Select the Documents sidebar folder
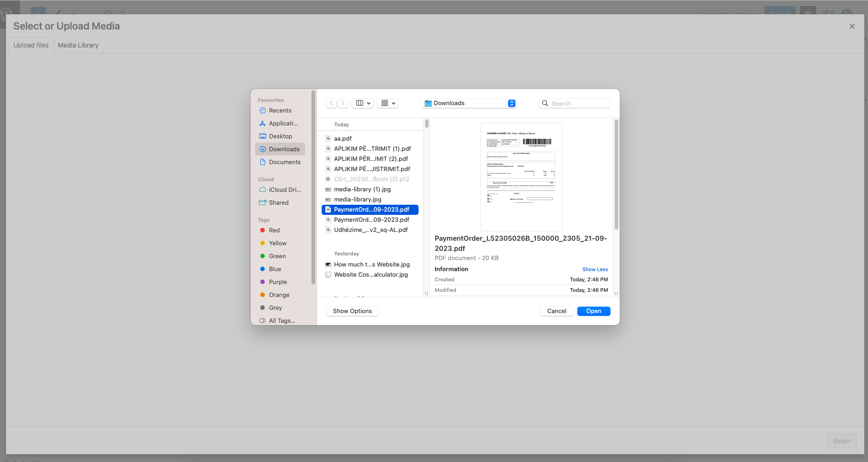Image resolution: width=868 pixels, height=462 pixels. click(x=284, y=162)
